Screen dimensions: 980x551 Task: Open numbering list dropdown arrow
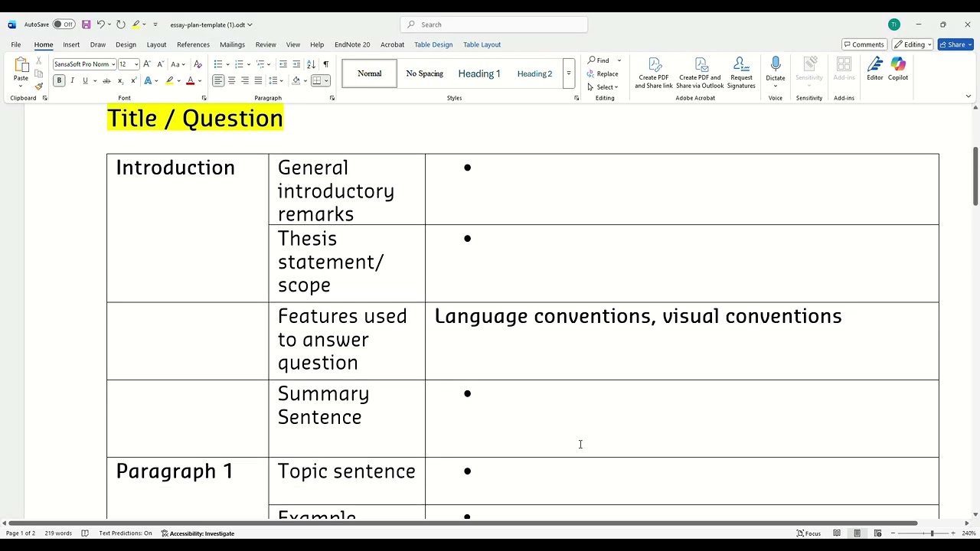click(x=249, y=64)
